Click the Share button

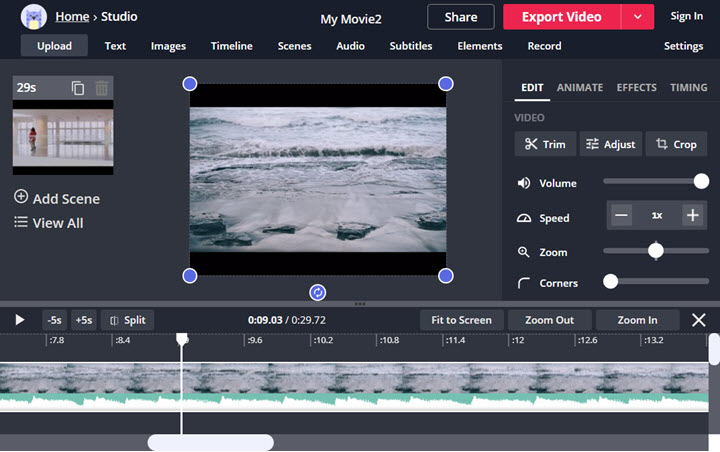click(x=460, y=17)
